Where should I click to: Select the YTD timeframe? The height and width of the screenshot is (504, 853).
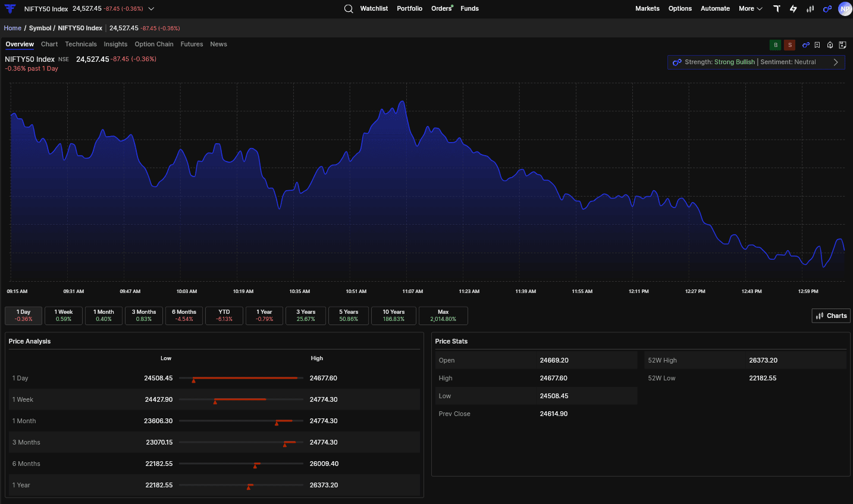[224, 316]
